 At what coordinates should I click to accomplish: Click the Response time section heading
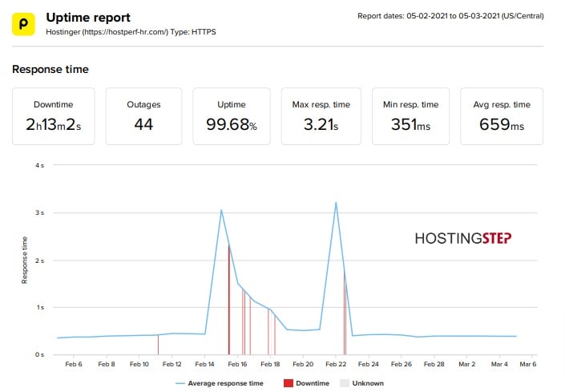[x=50, y=69]
